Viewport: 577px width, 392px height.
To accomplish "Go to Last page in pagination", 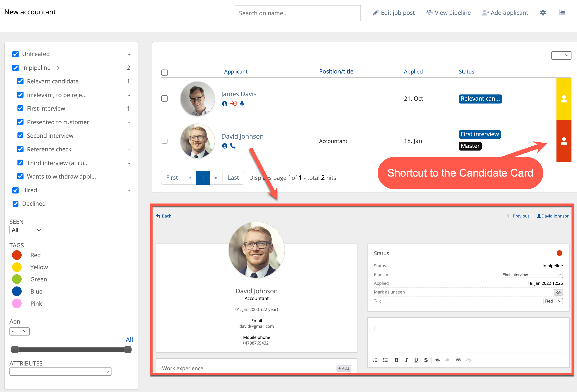I will point(233,177).
